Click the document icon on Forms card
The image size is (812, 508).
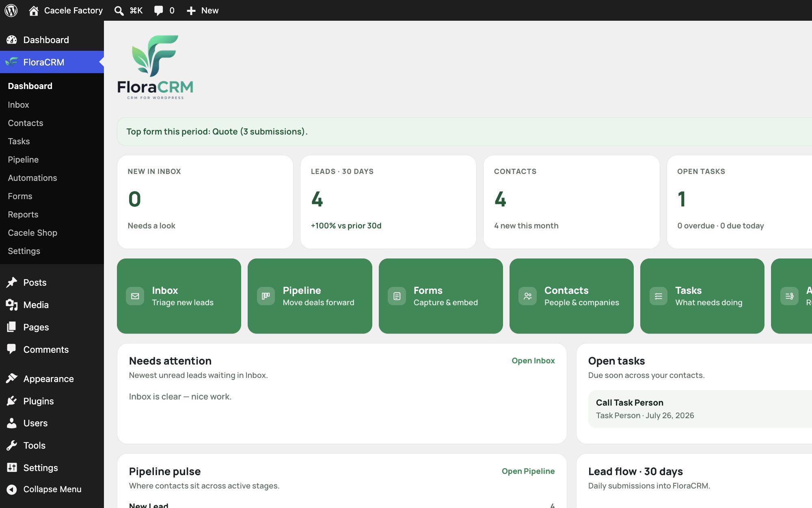pos(397,296)
